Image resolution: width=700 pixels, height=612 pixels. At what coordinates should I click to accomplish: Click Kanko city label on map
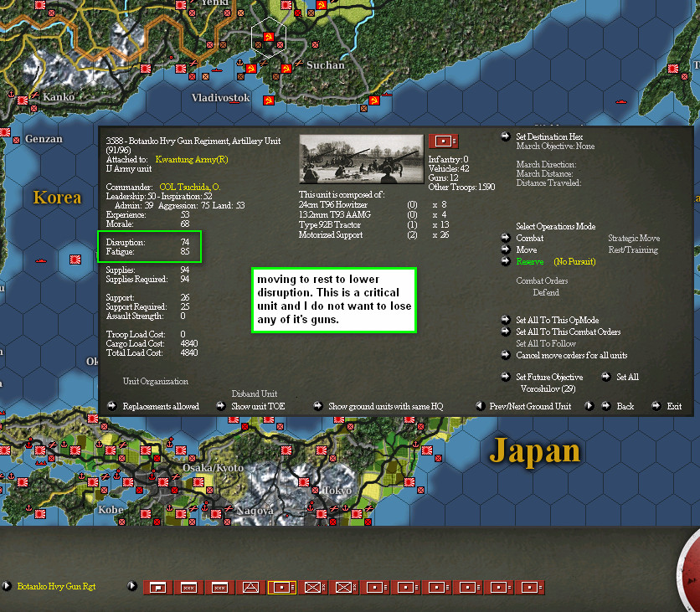point(59,96)
